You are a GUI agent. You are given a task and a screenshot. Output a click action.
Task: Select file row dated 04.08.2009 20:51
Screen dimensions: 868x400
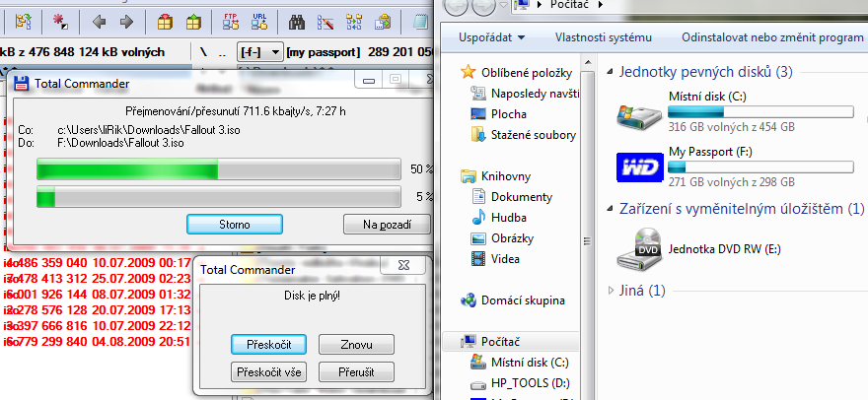click(97, 341)
